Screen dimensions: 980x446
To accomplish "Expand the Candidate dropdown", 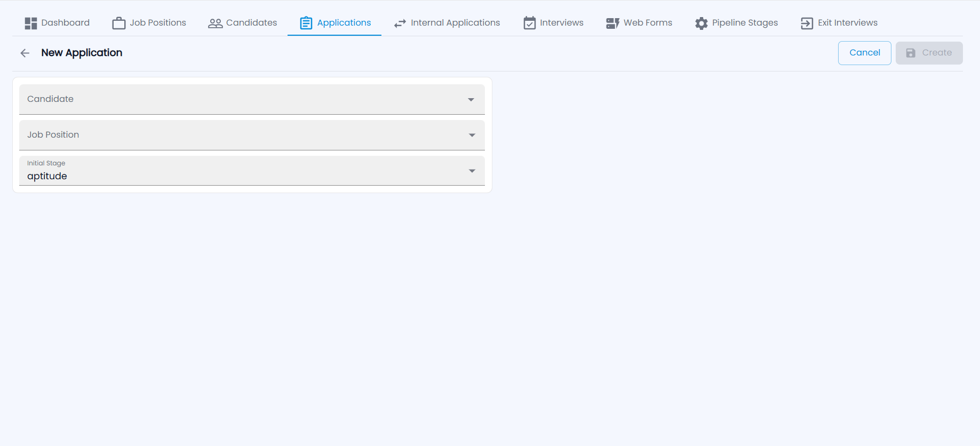I will (x=252, y=99).
